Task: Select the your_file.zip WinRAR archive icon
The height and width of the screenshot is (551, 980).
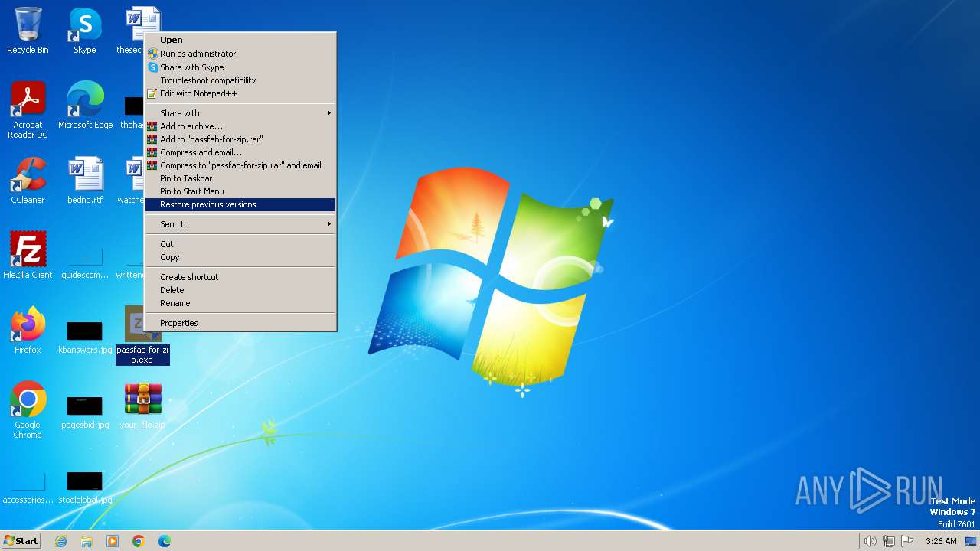Action: pos(142,406)
